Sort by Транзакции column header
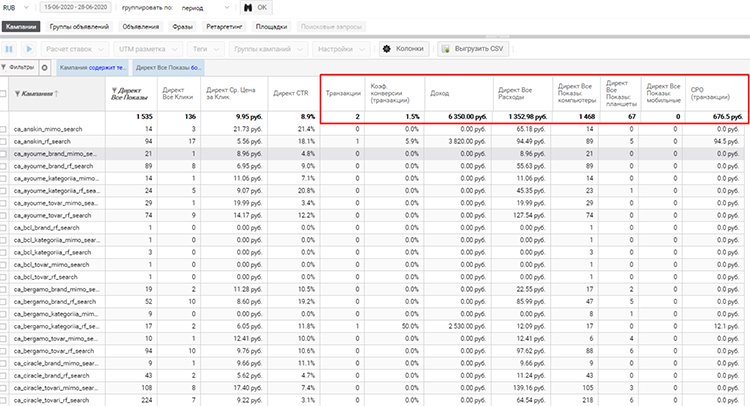Screen dimensions: 750x406 (343, 93)
